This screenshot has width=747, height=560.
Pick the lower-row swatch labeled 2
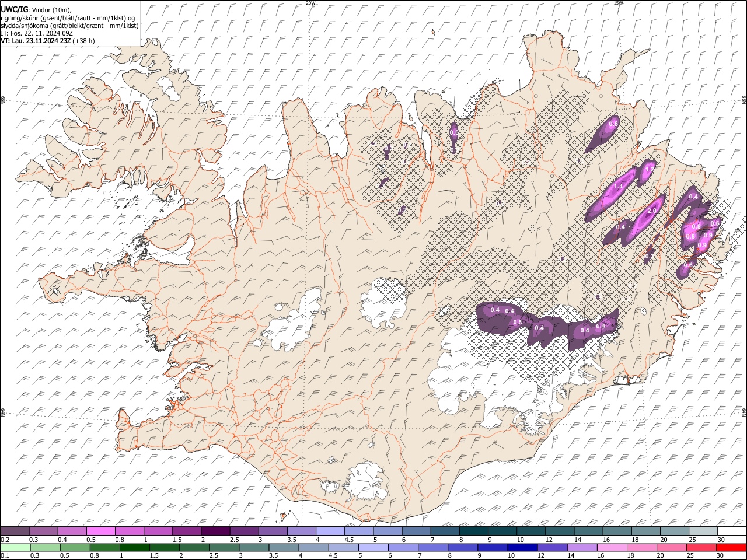[x=194, y=547]
